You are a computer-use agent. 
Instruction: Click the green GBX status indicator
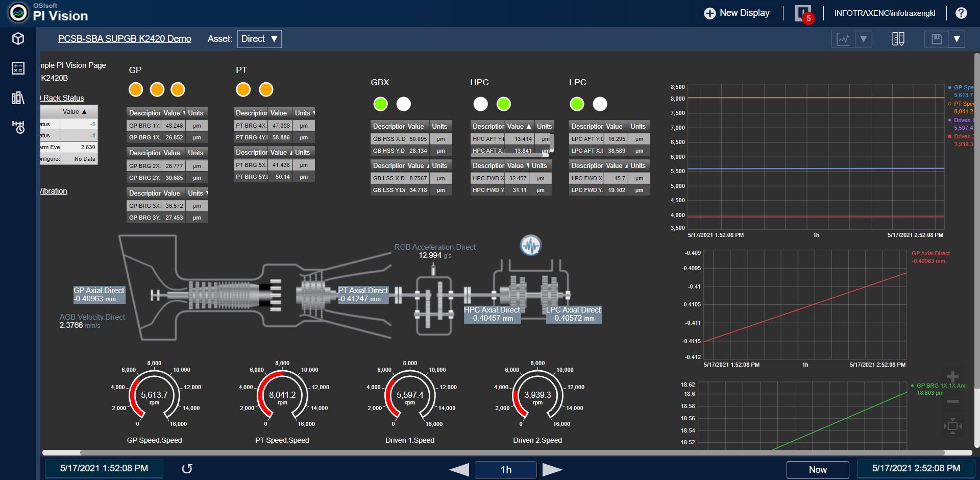380,104
